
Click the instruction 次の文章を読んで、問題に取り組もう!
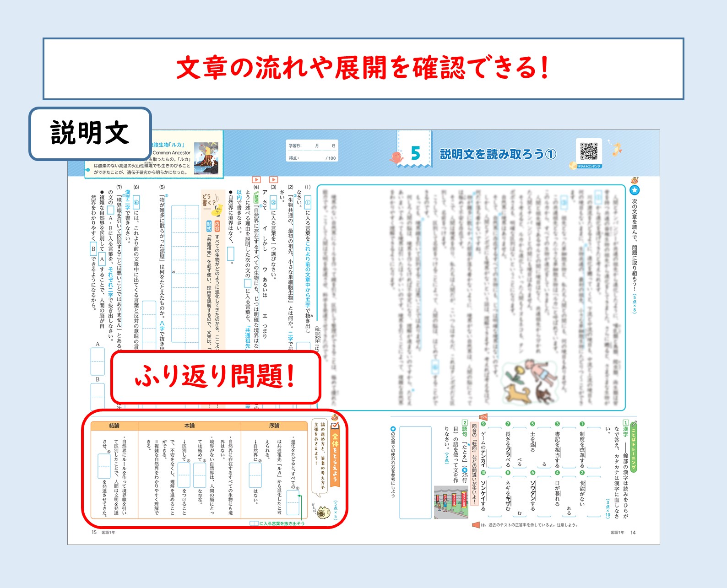[635, 244]
